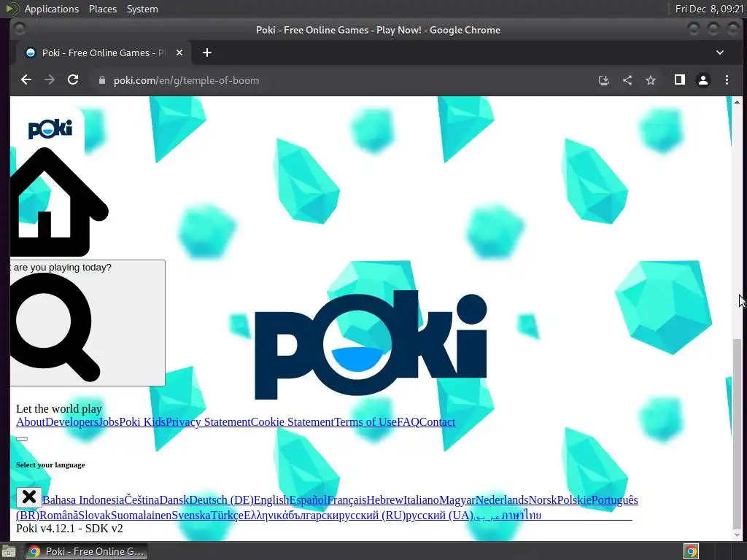
Task: Click the page vertical scrollbar thumb
Action: [x=737, y=433]
